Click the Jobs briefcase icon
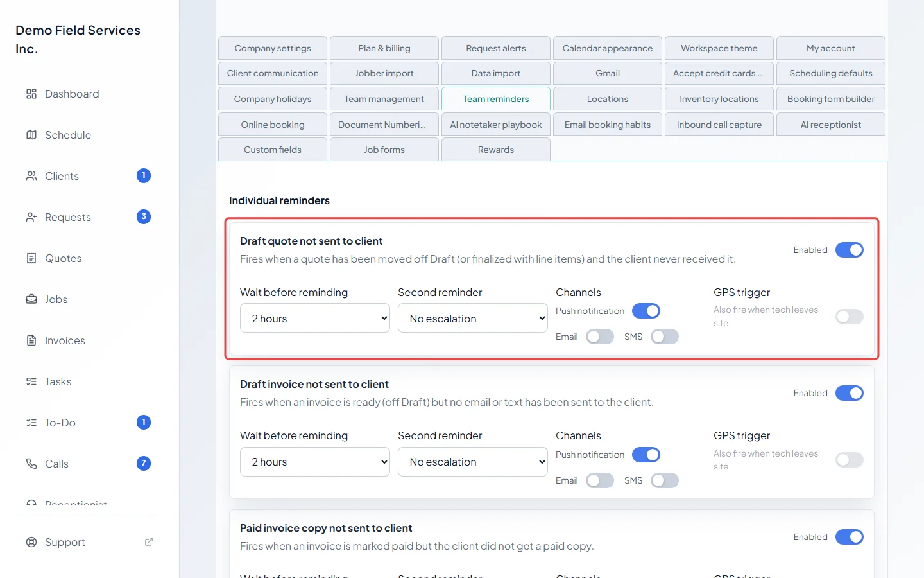Screen dimensions: 924x578 pos(31,299)
